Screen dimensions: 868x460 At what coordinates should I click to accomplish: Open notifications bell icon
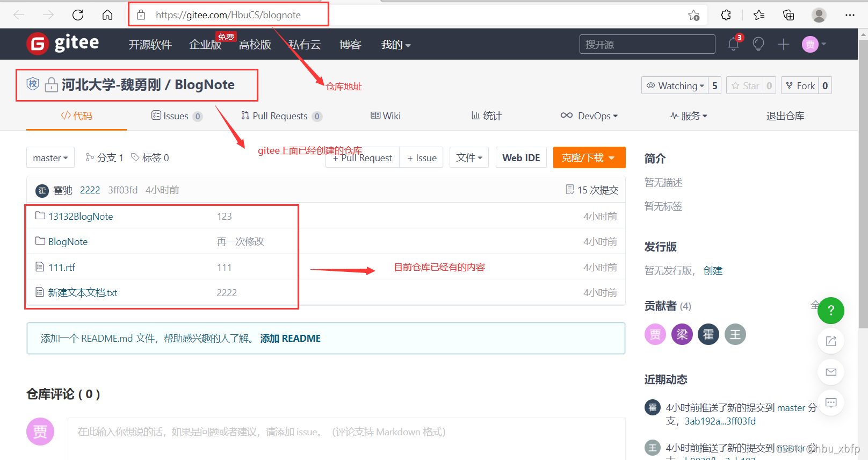pyautogui.click(x=734, y=44)
